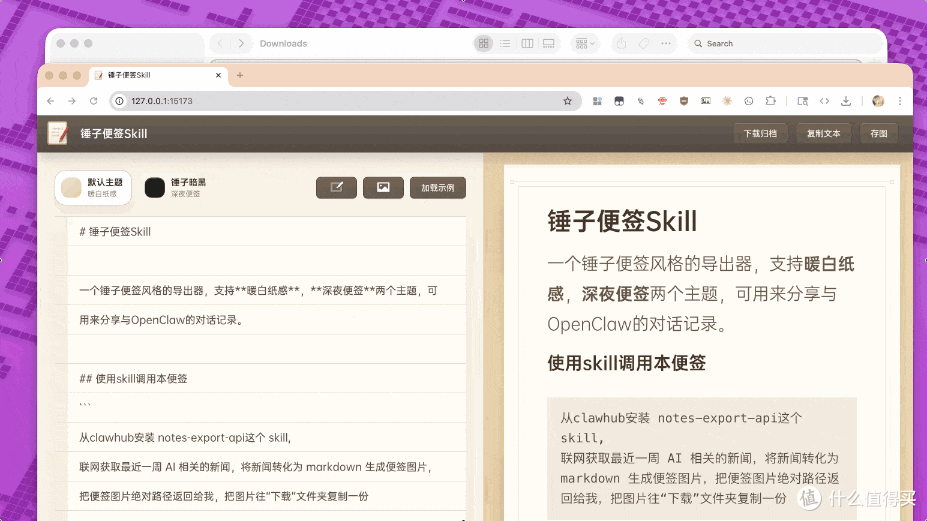Image resolution: width=927 pixels, height=521 pixels.
Task: Click the 下载归档 button
Action: pyautogui.click(x=760, y=134)
